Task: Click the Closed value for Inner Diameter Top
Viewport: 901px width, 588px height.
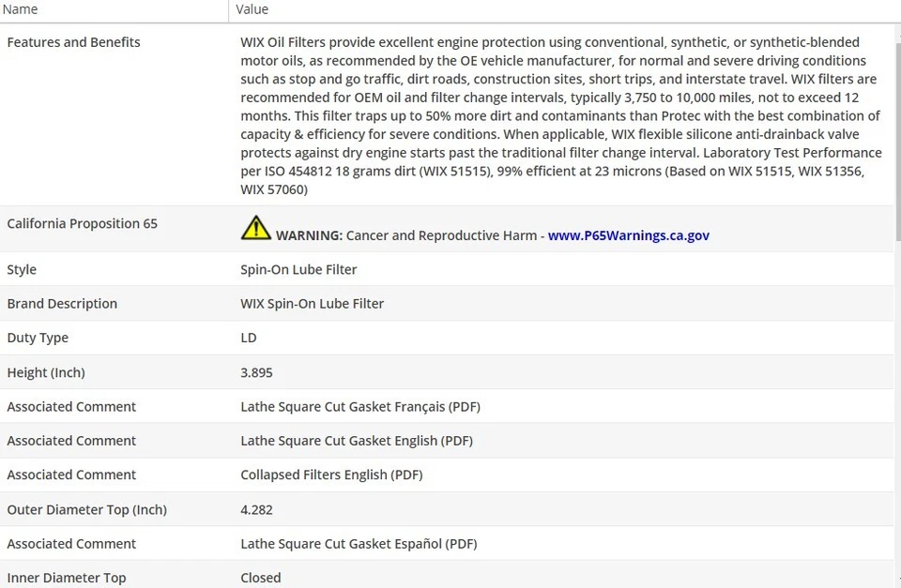Action: coord(260,578)
